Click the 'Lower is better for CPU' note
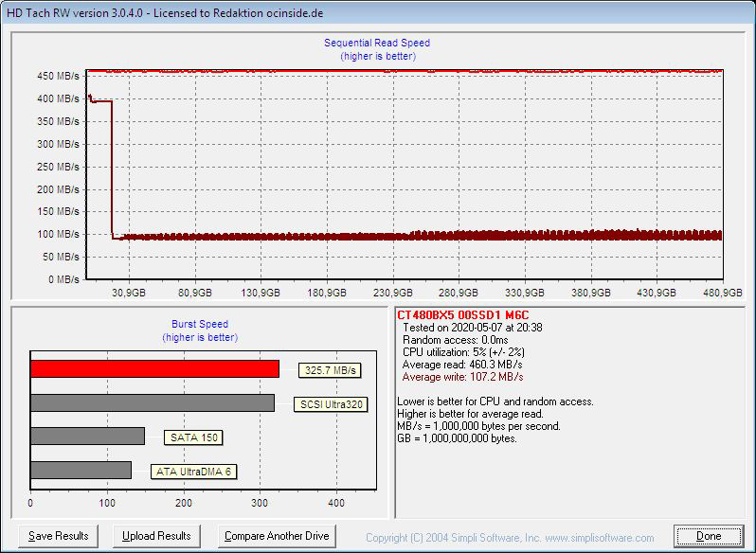This screenshot has height=553, width=756. tap(495, 401)
